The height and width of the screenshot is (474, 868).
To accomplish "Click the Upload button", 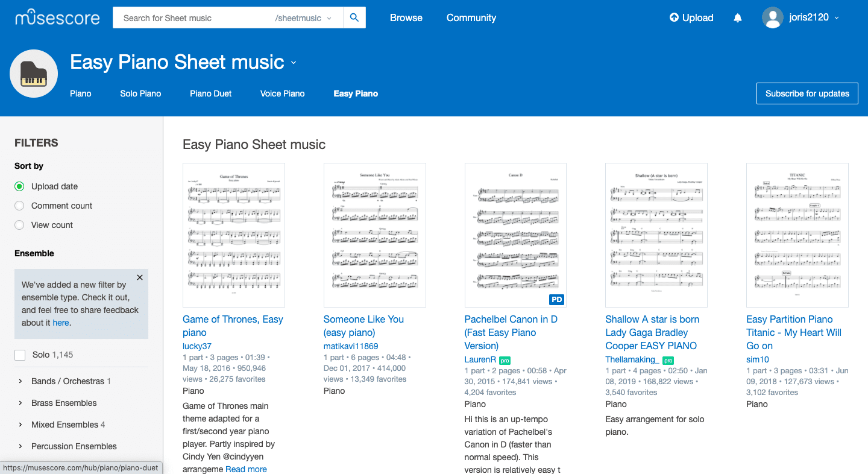I will tap(691, 18).
